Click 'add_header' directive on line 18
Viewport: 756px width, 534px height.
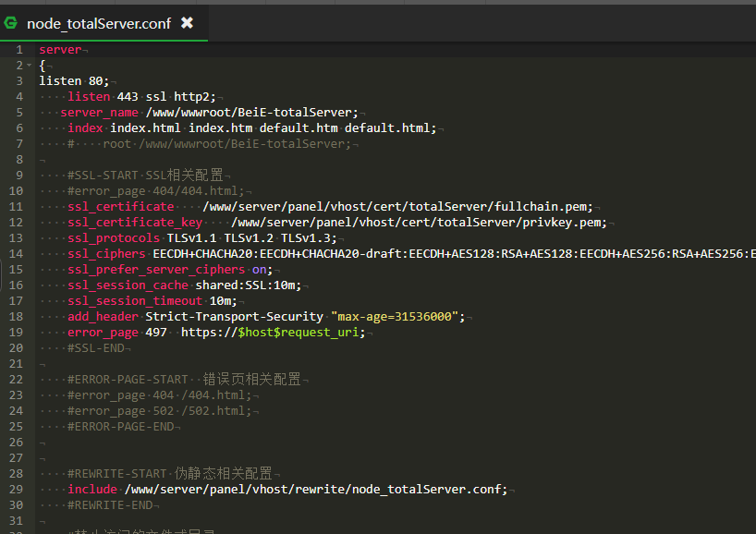coord(104,317)
